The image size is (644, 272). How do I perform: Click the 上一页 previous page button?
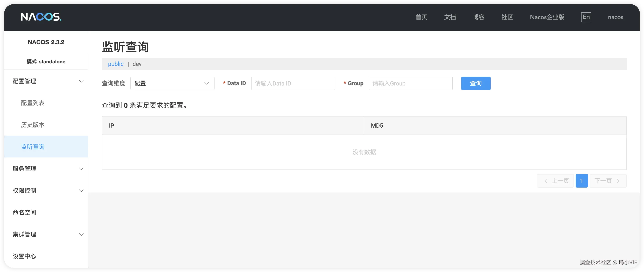(x=555, y=181)
